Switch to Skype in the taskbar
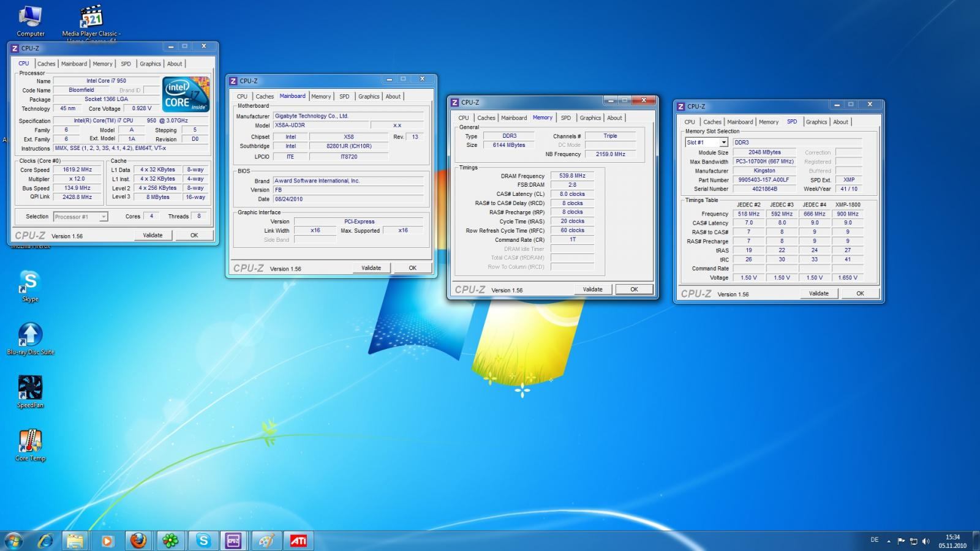This screenshot has height=551, width=980. tap(203, 541)
